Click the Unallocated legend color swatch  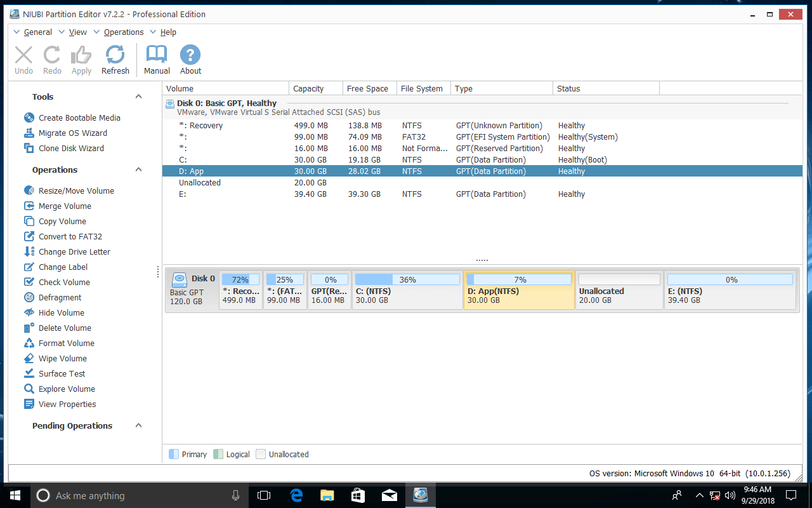[x=261, y=454]
